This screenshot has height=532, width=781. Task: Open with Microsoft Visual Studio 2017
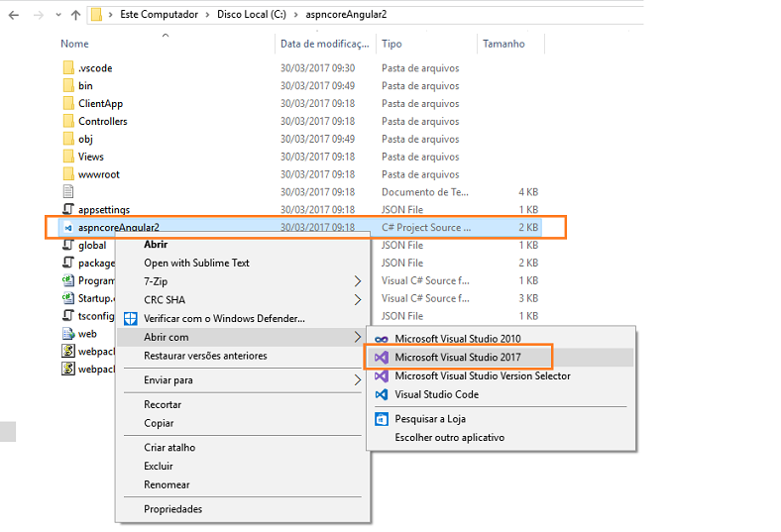[502, 357]
